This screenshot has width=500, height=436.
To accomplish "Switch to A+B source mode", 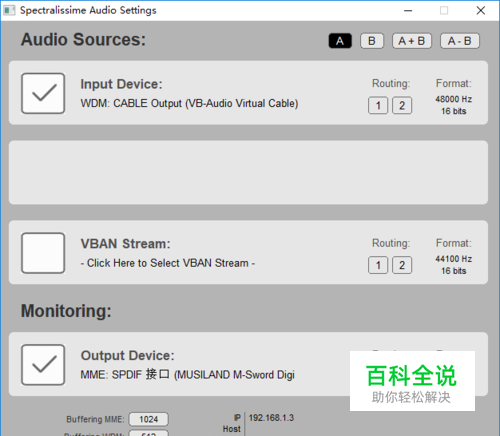I will tap(412, 41).
